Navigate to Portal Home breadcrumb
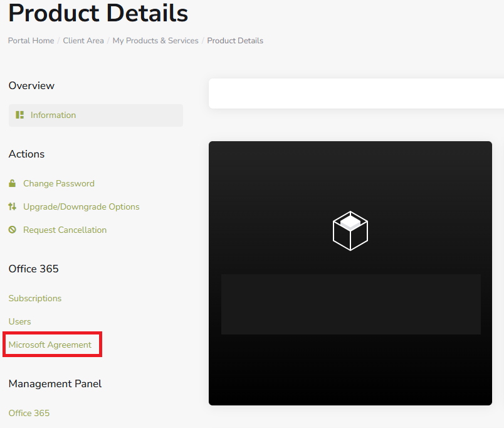Viewport: 504px width, 428px height. [31, 41]
